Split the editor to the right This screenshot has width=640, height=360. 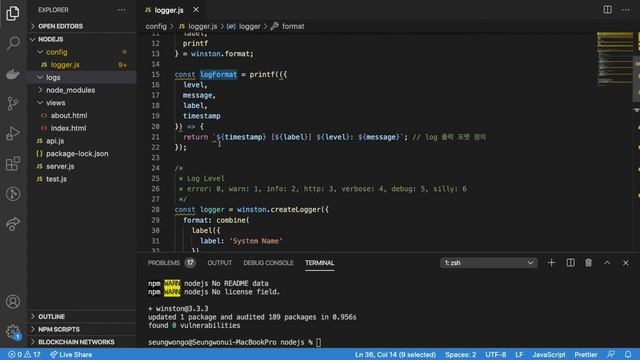pos(607,9)
